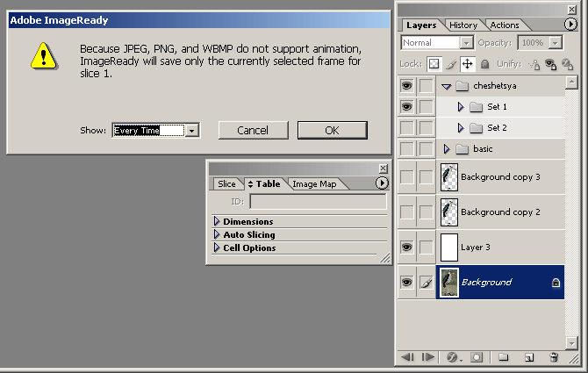Add a layer mask via bottom icon
This screenshot has width=588, height=373.
tap(477, 357)
